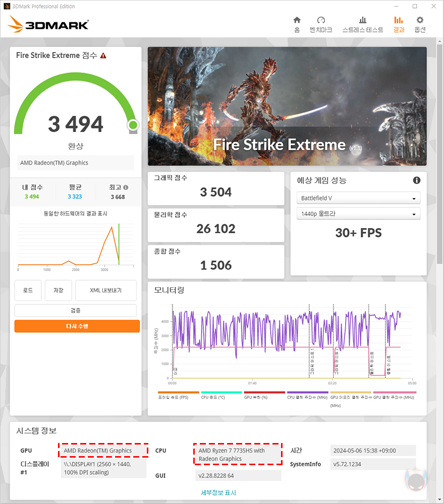The width and height of the screenshot is (444, 504).
Task: Minimize the 3DMark window
Action: point(397,6)
